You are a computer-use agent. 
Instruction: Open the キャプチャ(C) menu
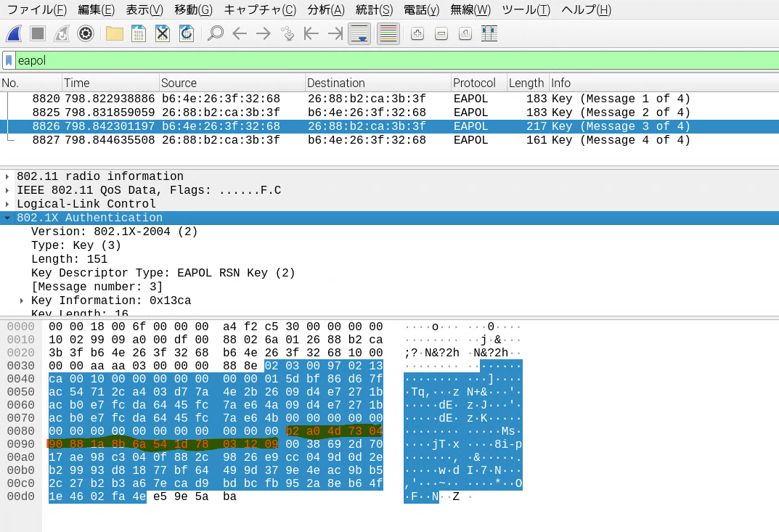(260, 10)
